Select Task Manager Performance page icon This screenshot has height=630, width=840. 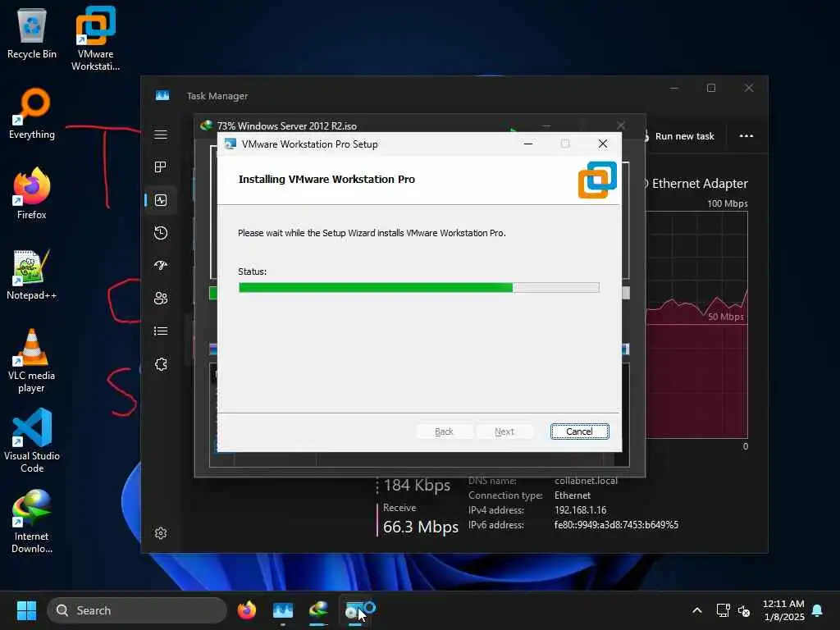[161, 200]
